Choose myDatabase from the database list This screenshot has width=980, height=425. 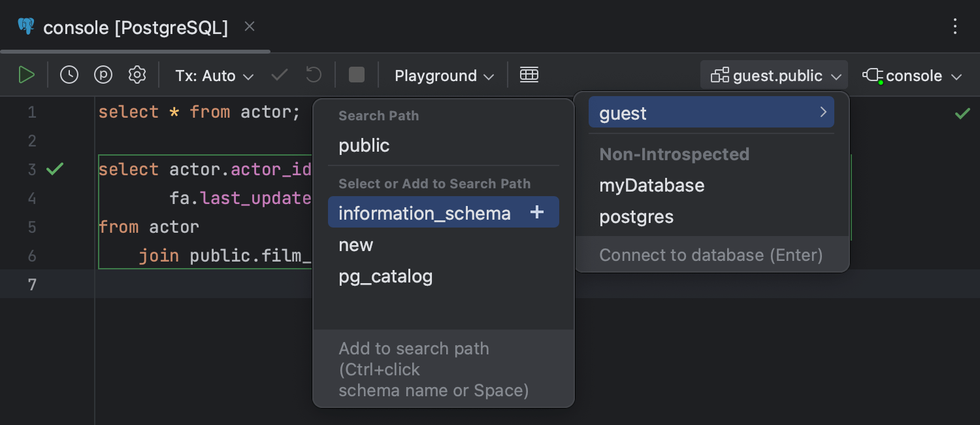pyautogui.click(x=651, y=185)
